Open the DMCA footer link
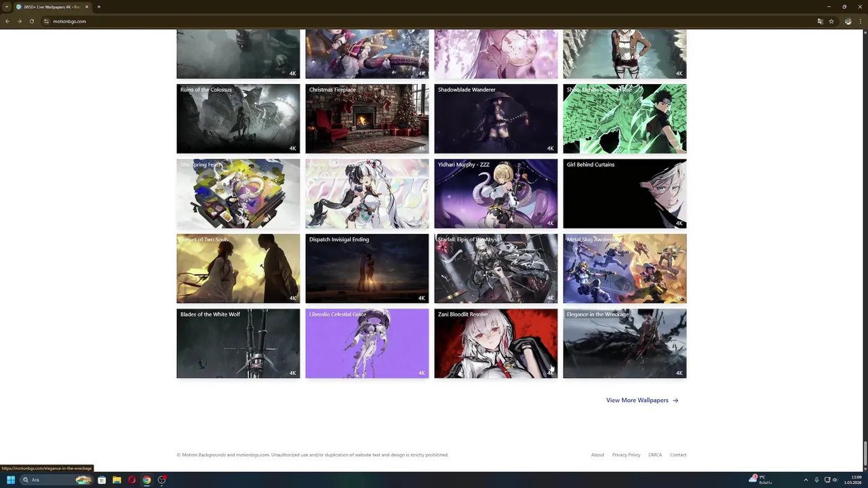 point(655,455)
